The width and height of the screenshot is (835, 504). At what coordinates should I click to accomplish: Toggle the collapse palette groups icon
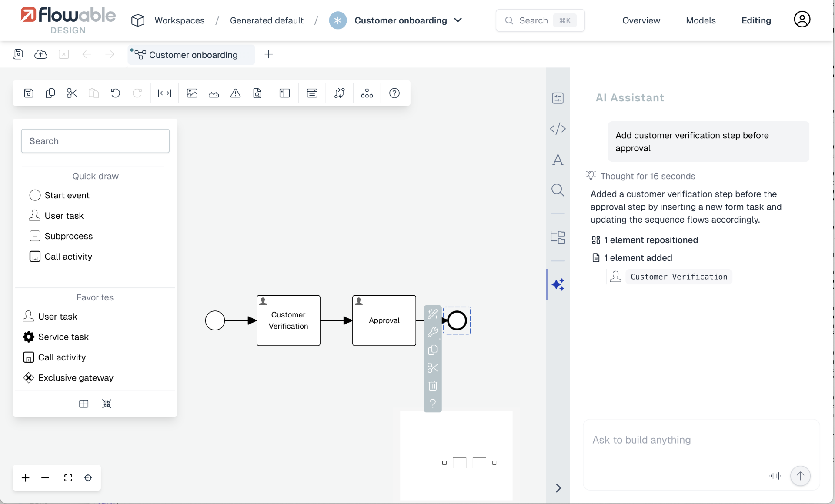(107, 404)
